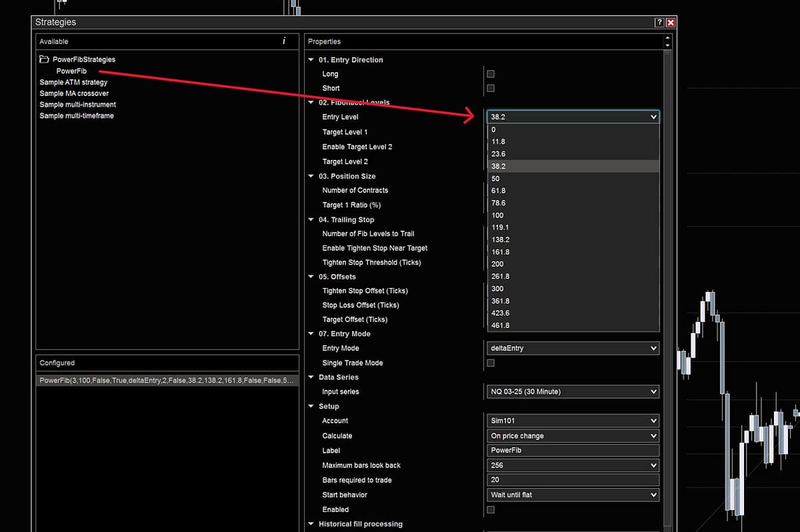Open the Entry Mode deltaEntry dropdown
Image resolution: width=800 pixels, height=532 pixels.
(573, 348)
